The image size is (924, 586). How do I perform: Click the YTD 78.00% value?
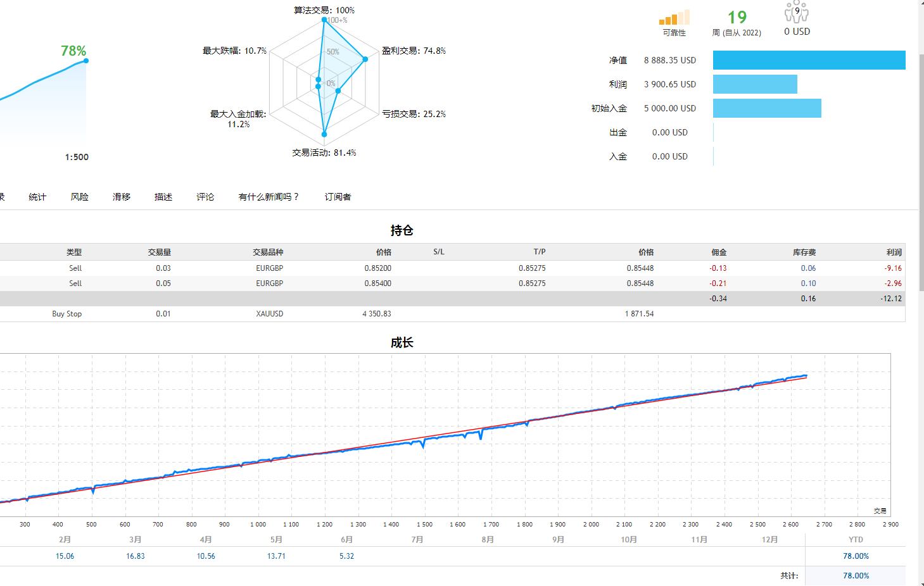856,556
